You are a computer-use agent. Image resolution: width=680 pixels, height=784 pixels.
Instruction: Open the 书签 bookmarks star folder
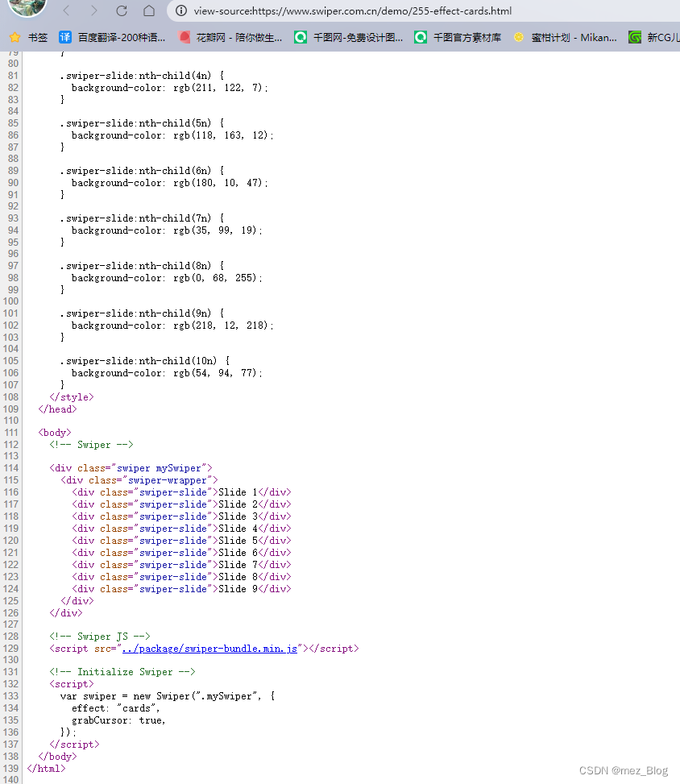(x=29, y=38)
